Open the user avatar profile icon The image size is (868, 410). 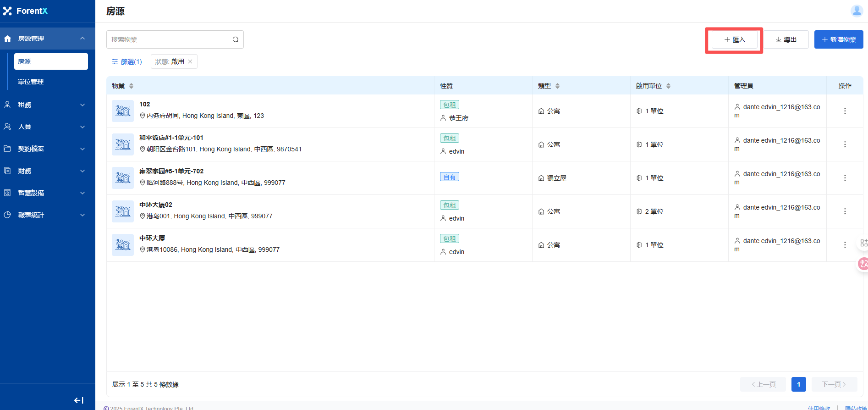[x=856, y=11]
